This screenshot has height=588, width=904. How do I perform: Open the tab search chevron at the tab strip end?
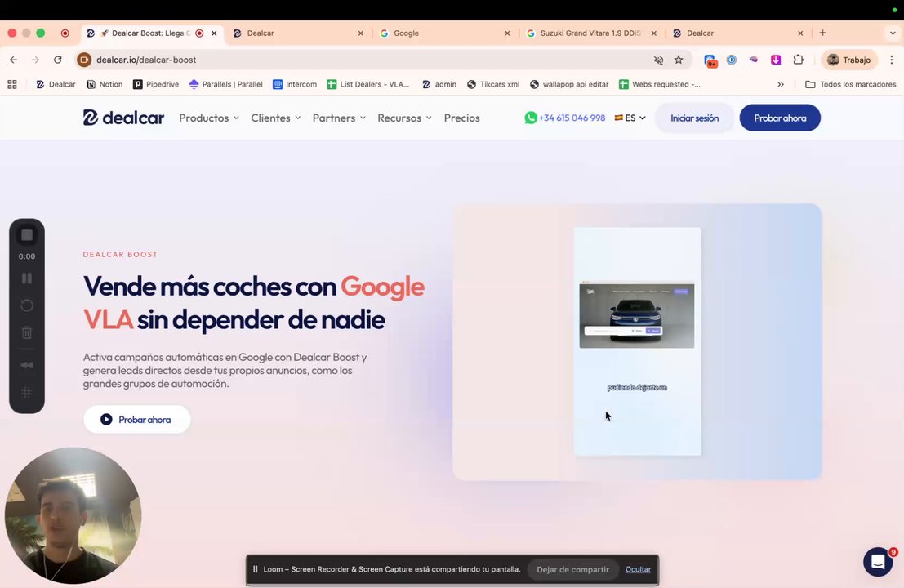(x=893, y=33)
